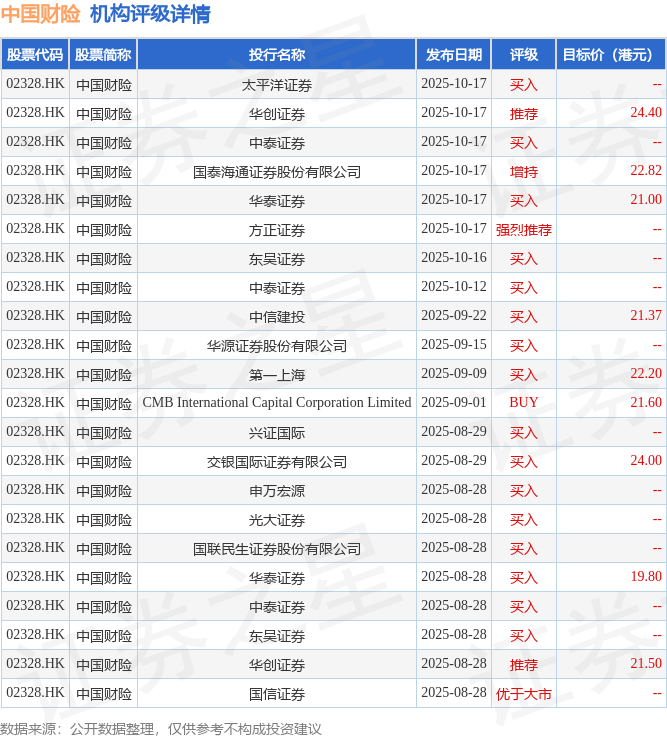Click the 数据来源 footer note
This screenshot has height=738, width=667.
pos(161,729)
